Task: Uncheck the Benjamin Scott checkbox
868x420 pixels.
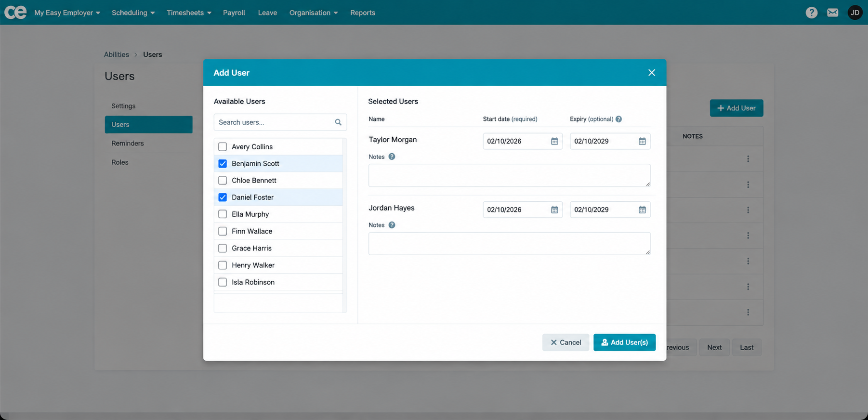Action: 223,164
